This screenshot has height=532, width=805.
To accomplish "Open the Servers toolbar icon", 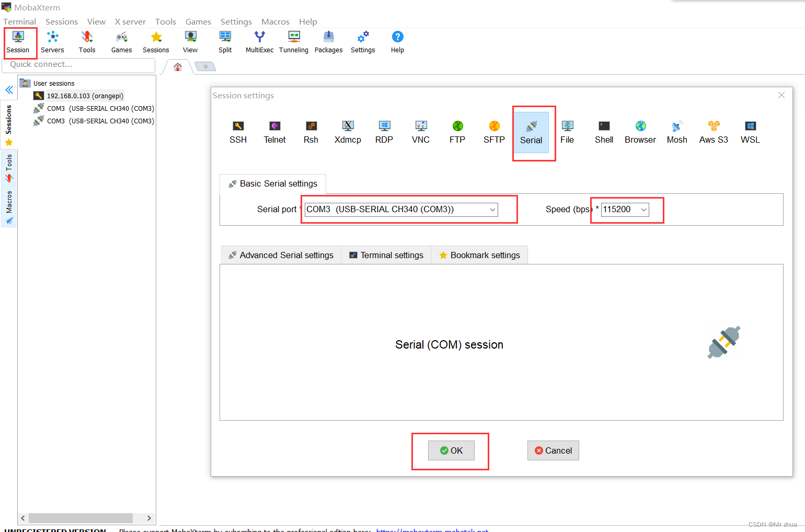I will click(52, 42).
